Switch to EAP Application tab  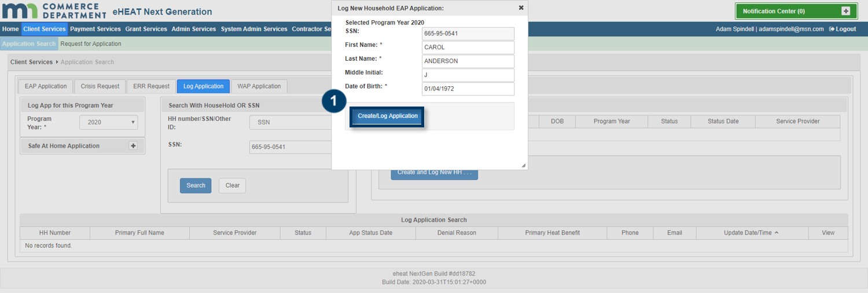(46, 86)
